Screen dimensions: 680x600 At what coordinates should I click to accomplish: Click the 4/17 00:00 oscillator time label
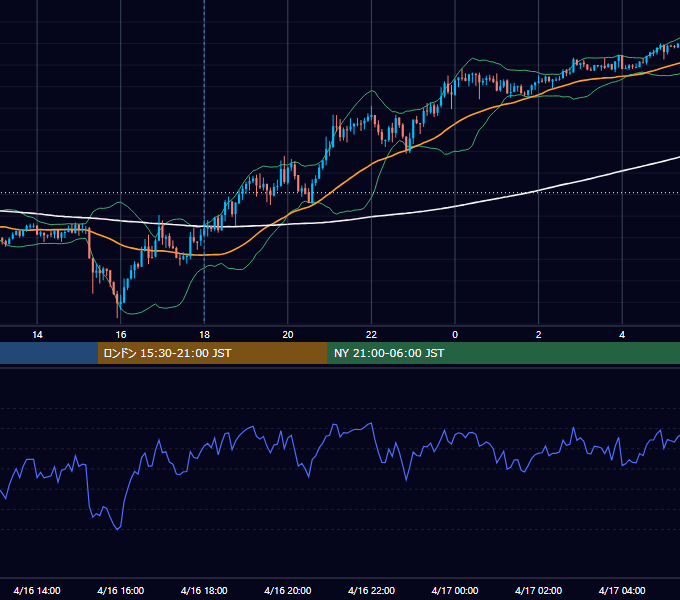tap(455, 590)
